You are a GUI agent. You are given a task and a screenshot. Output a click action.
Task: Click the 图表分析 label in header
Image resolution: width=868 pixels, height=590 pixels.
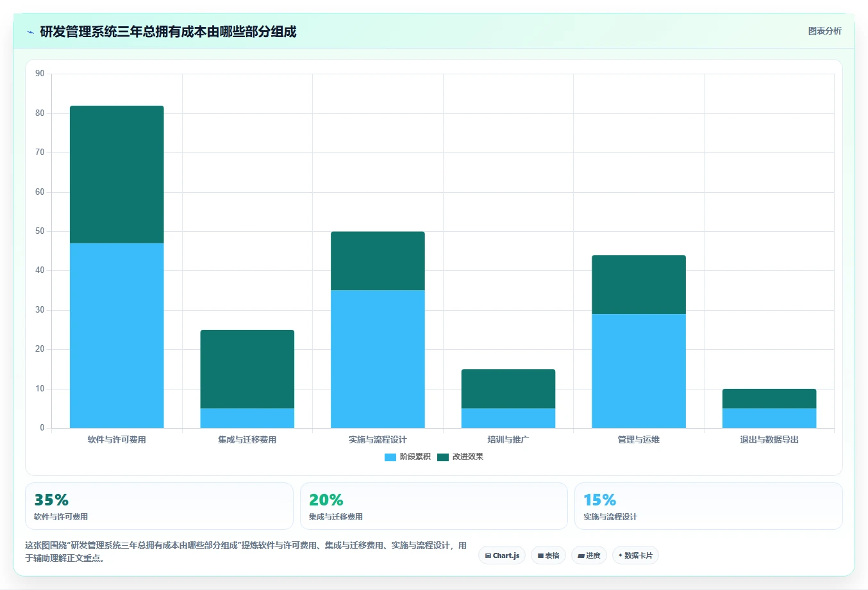824,31
